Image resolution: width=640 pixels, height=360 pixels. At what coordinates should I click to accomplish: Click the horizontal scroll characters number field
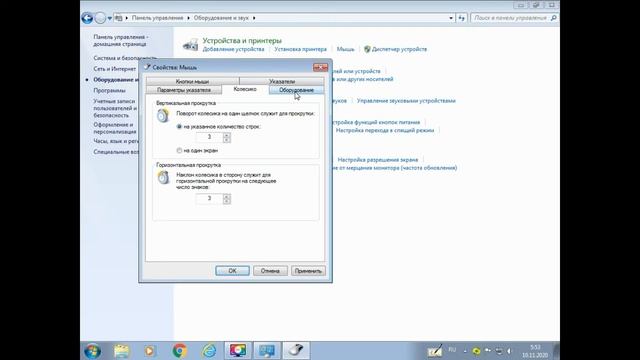209,199
